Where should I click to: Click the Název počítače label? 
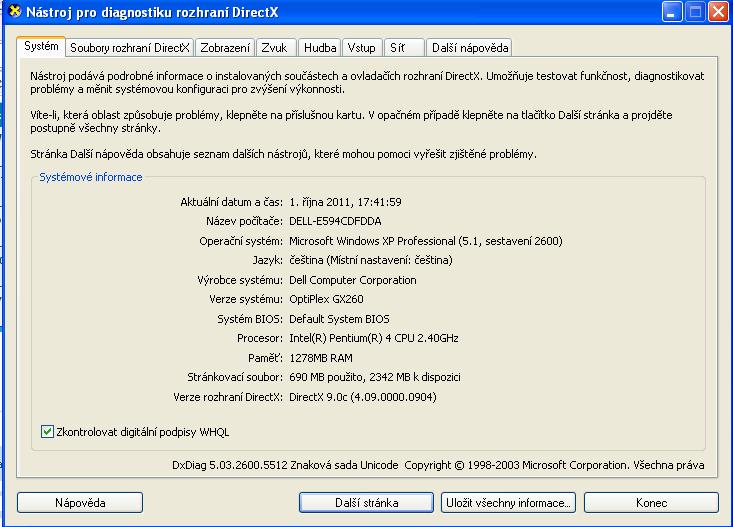244,221
